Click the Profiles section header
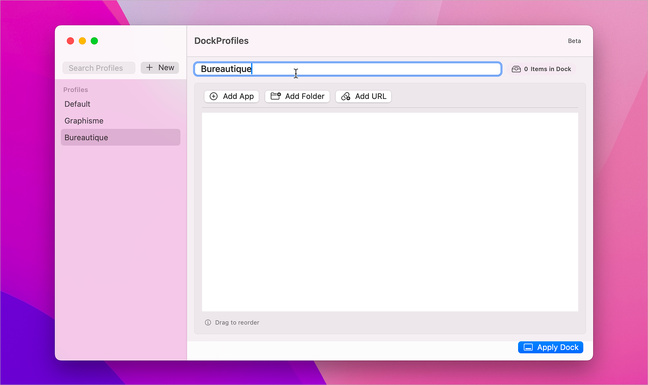This screenshot has width=648, height=385. 76,90
